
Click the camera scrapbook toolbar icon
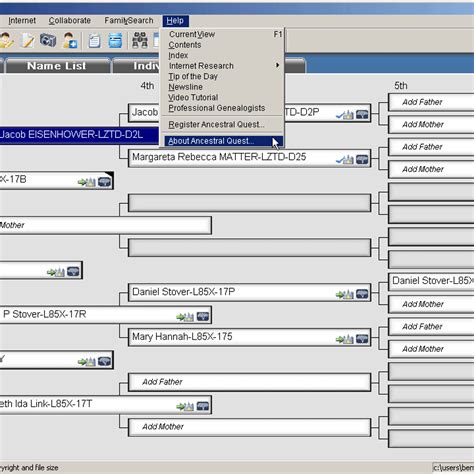[x=48, y=40]
